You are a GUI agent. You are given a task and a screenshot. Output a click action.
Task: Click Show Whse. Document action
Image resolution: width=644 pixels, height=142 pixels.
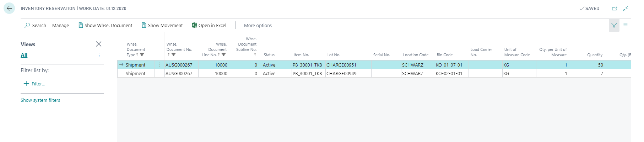tap(105, 25)
